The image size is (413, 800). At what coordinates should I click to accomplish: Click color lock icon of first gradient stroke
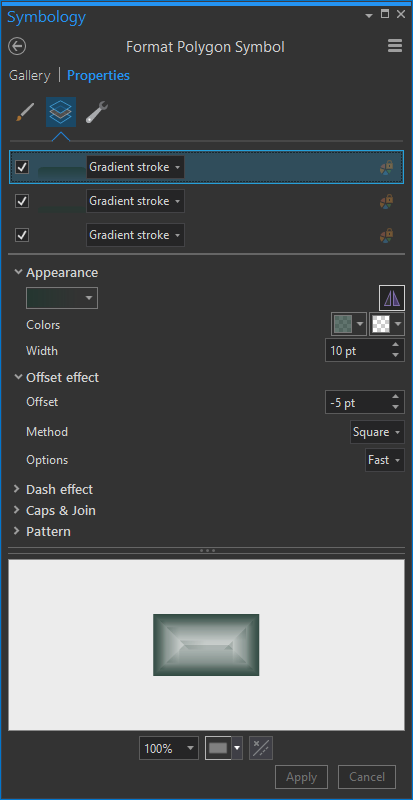(x=387, y=167)
